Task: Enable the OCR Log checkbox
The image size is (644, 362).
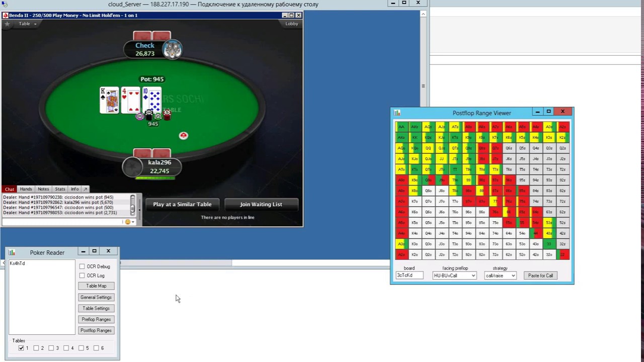Action: click(82, 276)
